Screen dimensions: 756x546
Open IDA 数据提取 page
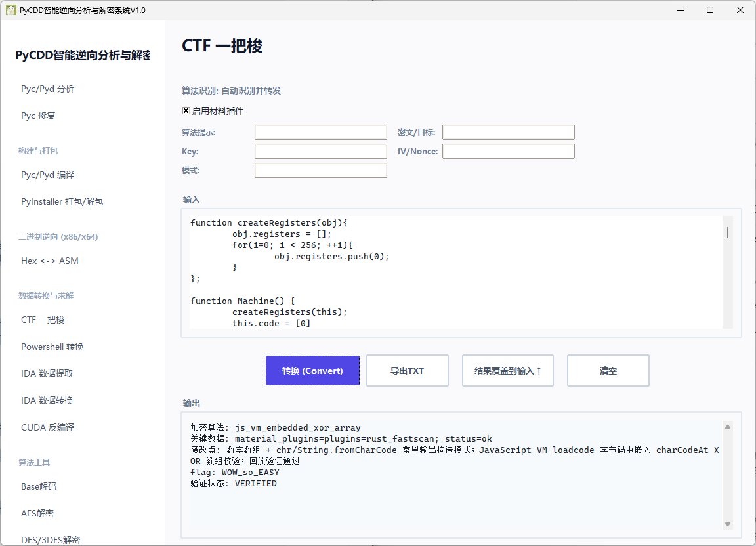(47, 373)
